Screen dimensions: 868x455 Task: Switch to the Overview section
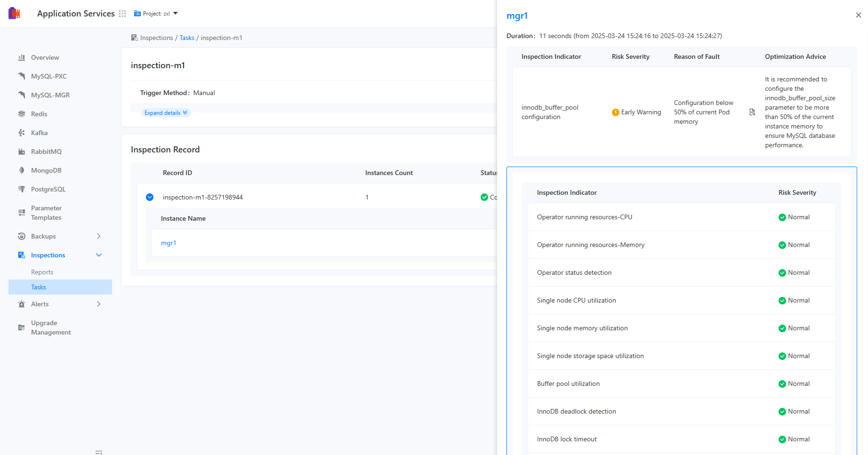tap(45, 57)
